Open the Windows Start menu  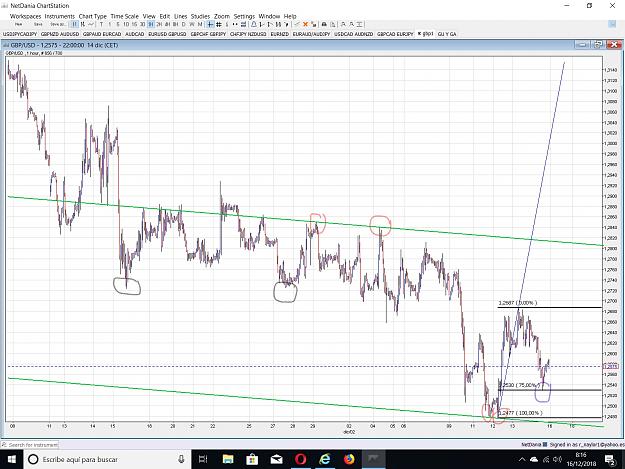tap(12, 459)
